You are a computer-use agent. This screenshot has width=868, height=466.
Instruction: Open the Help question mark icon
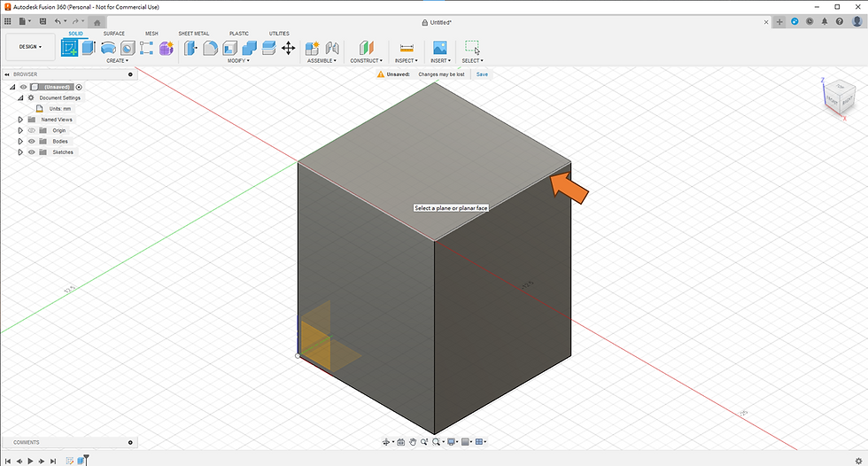click(840, 21)
